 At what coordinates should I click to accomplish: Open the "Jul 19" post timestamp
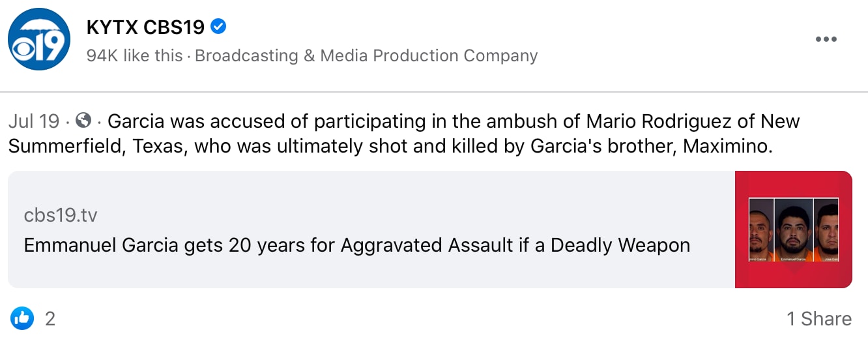tap(34, 121)
